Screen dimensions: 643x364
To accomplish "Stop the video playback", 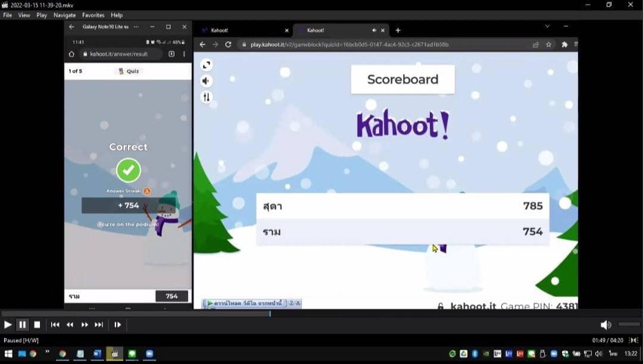I will 37,325.
